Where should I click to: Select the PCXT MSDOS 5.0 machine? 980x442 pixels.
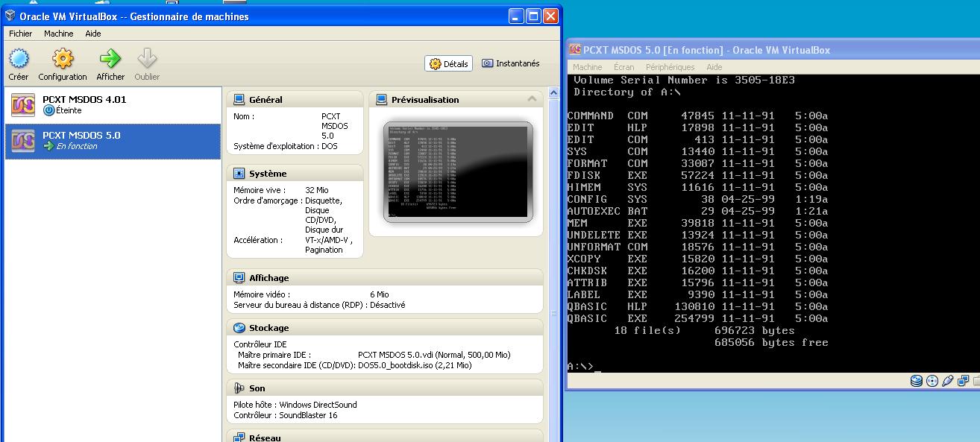pos(113,141)
